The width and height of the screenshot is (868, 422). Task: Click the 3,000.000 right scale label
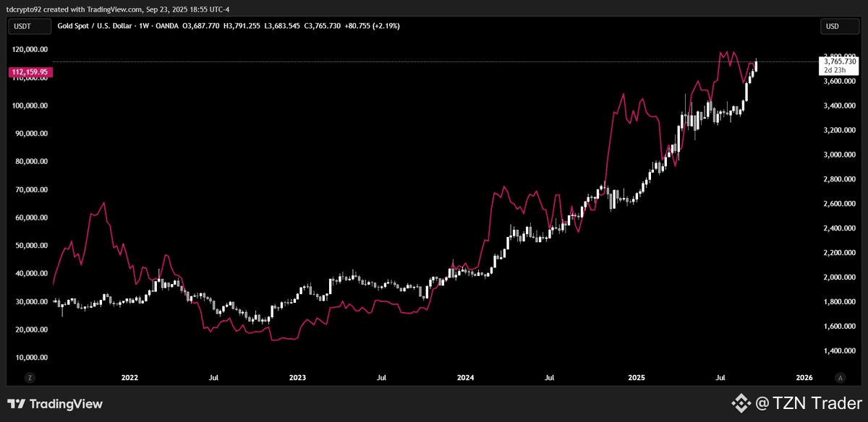[840, 155]
